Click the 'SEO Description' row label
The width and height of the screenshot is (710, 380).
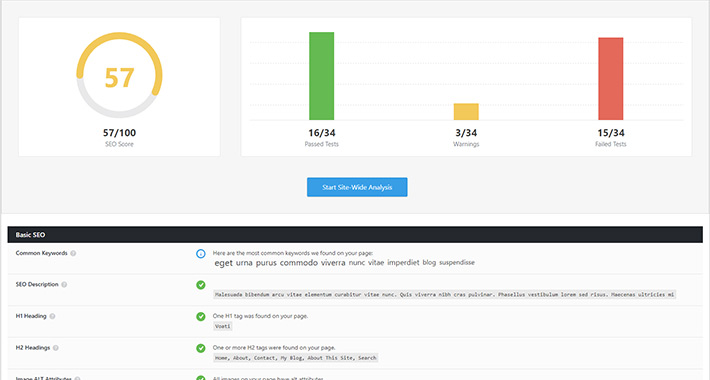pyautogui.click(x=37, y=284)
